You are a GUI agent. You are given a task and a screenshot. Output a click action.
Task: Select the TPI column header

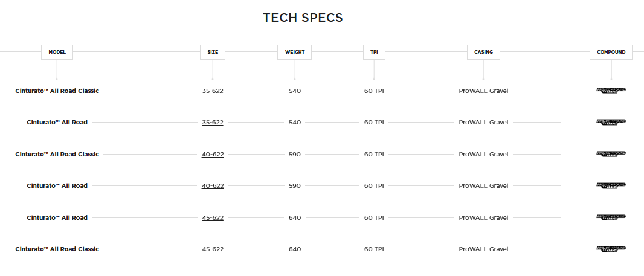tap(374, 52)
